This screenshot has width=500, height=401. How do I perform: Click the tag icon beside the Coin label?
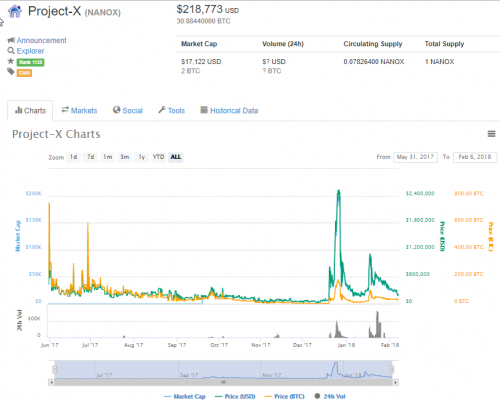tap(11, 71)
